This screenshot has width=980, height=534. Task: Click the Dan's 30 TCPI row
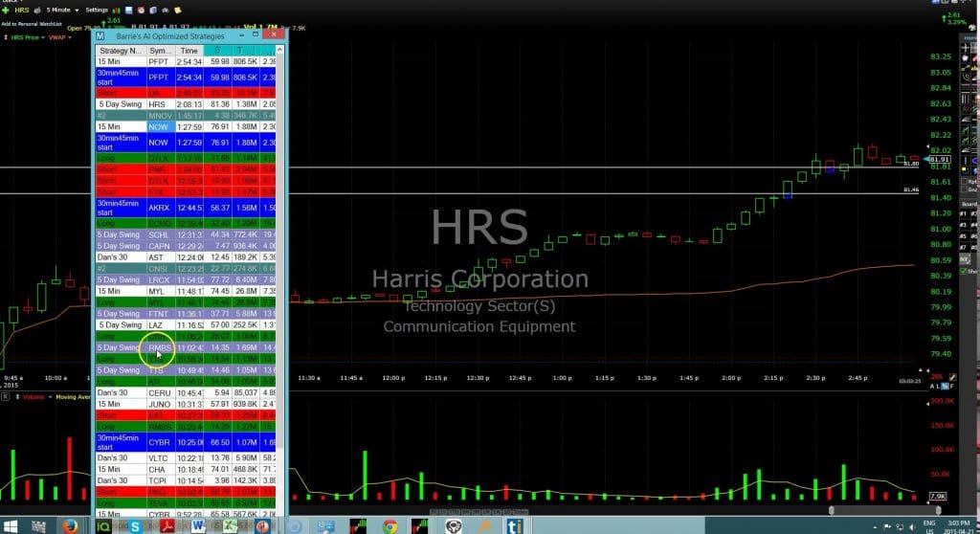186,480
